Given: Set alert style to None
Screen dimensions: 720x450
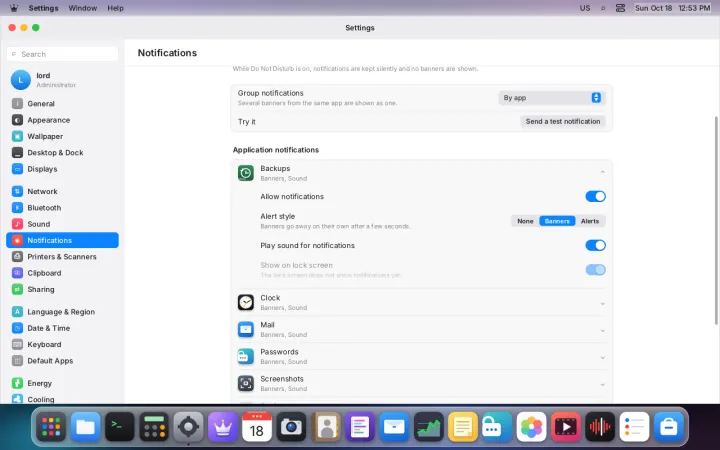Looking at the screenshot, I should coord(525,221).
